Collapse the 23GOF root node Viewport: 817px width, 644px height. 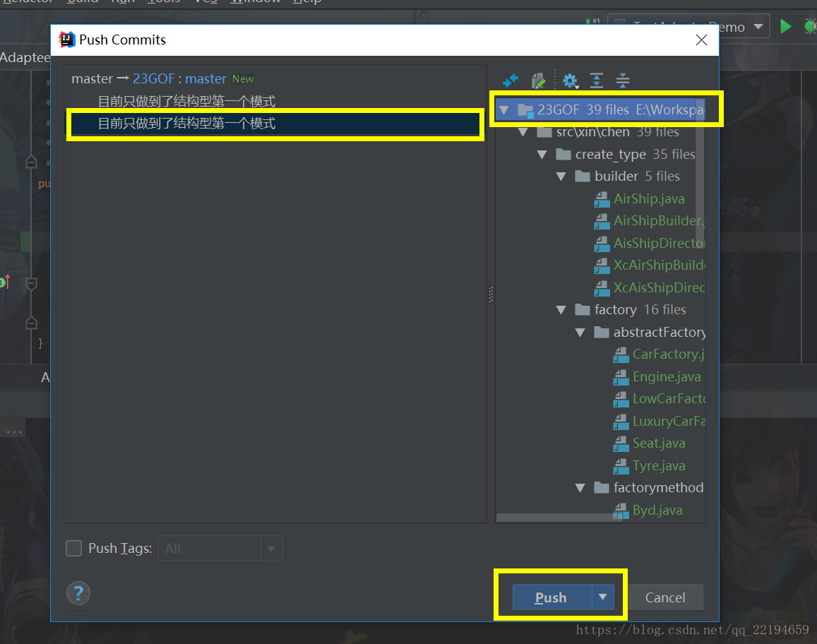[504, 110]
